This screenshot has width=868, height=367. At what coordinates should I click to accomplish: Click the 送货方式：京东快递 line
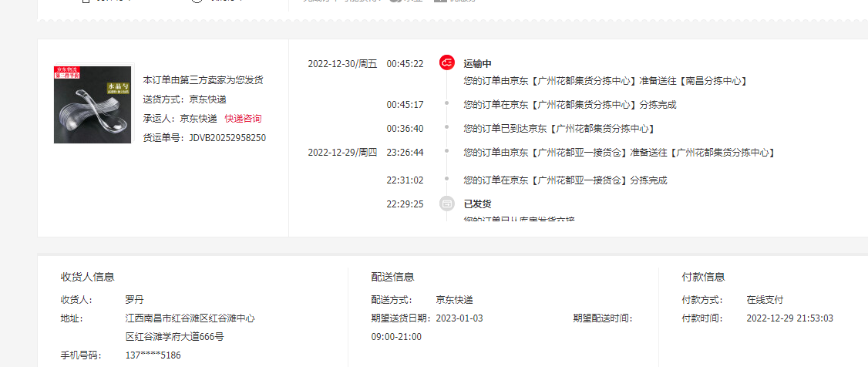(x=184, y=99)
